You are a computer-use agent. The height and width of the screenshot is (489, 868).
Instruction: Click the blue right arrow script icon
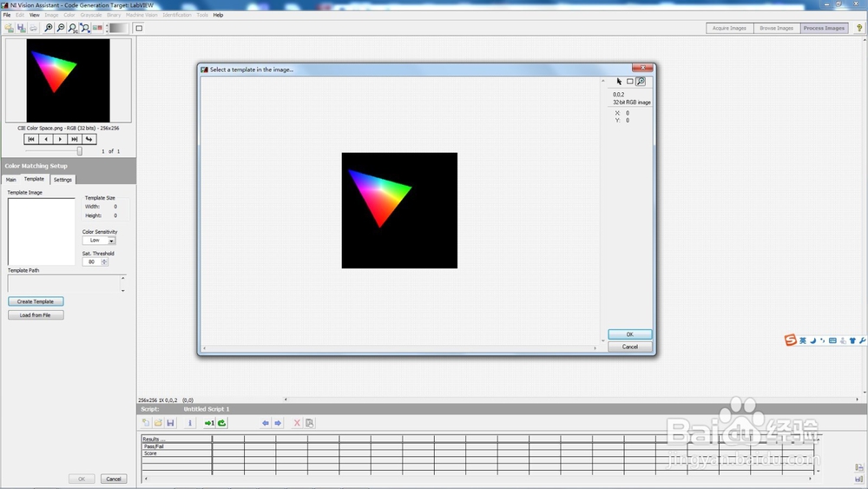[278, 423]
